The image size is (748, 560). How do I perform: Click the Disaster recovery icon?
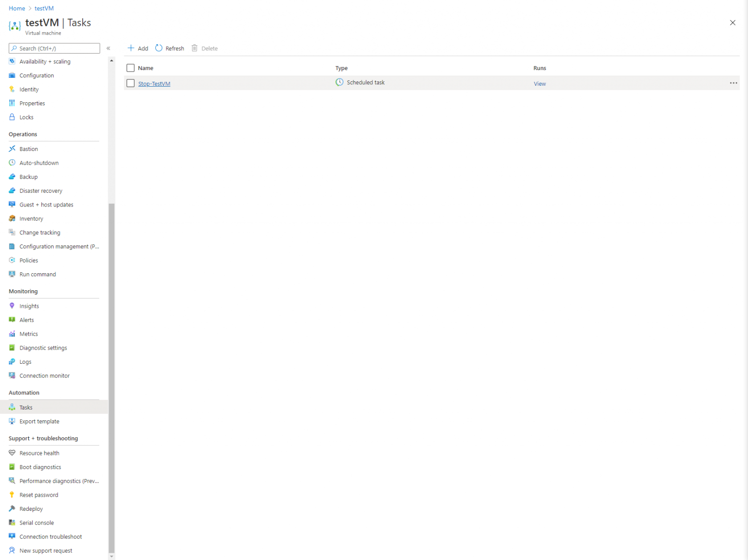12,190
